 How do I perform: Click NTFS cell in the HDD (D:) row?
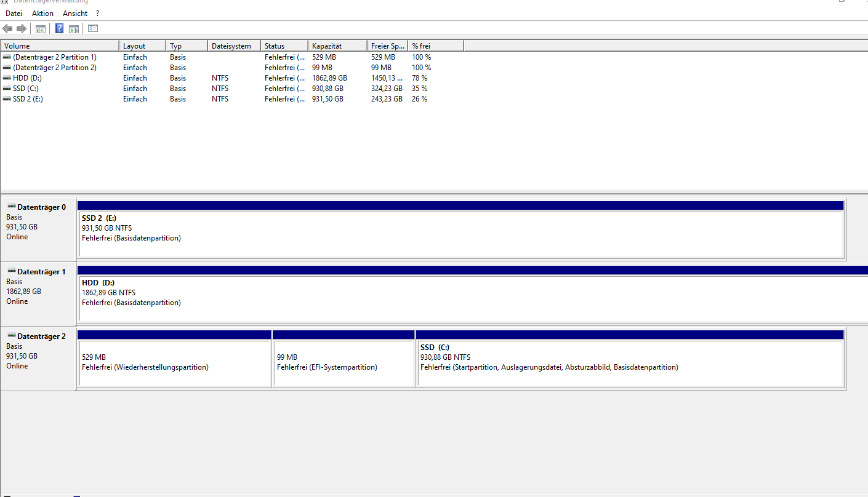[220, 78]
